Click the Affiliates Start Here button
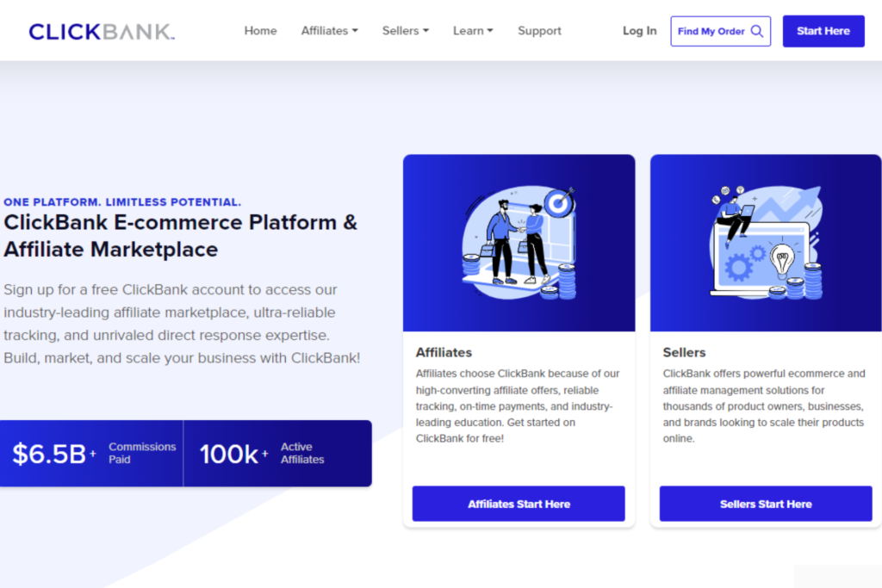The height and width of the screenshot is (588, 882). click(519, 504)
